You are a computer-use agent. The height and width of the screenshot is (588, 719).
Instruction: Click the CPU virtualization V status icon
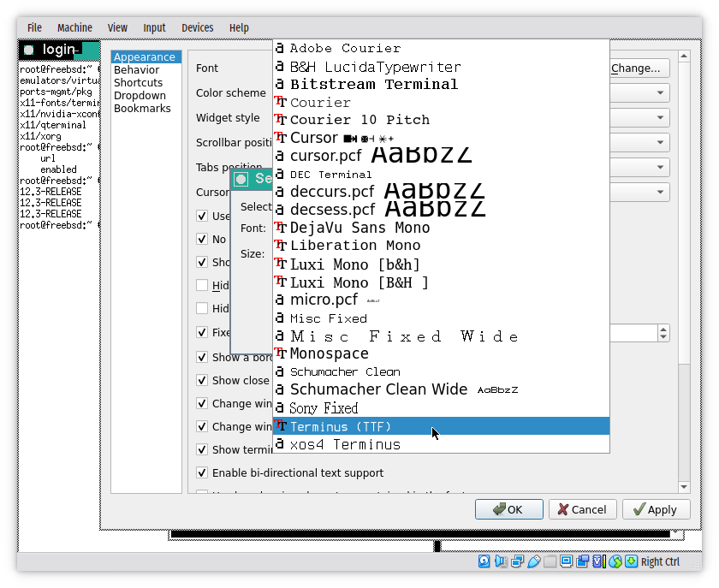(x=597, y=561)
